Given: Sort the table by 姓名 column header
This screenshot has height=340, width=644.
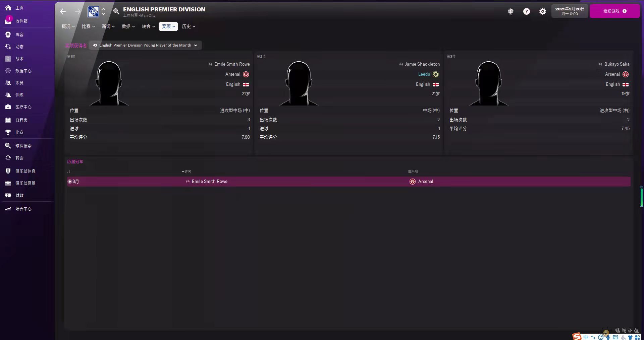Looking at the screenshot, I should tap(186, 172).
